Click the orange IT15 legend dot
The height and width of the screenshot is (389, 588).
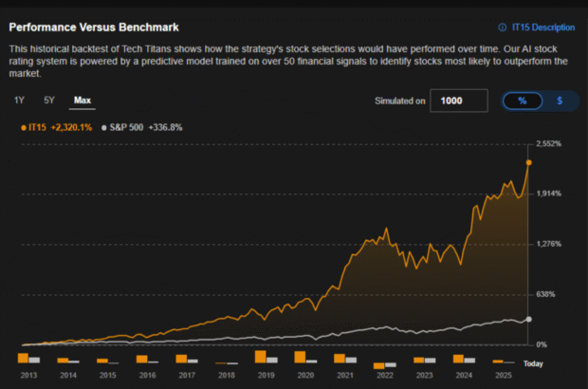click(24, 126)
